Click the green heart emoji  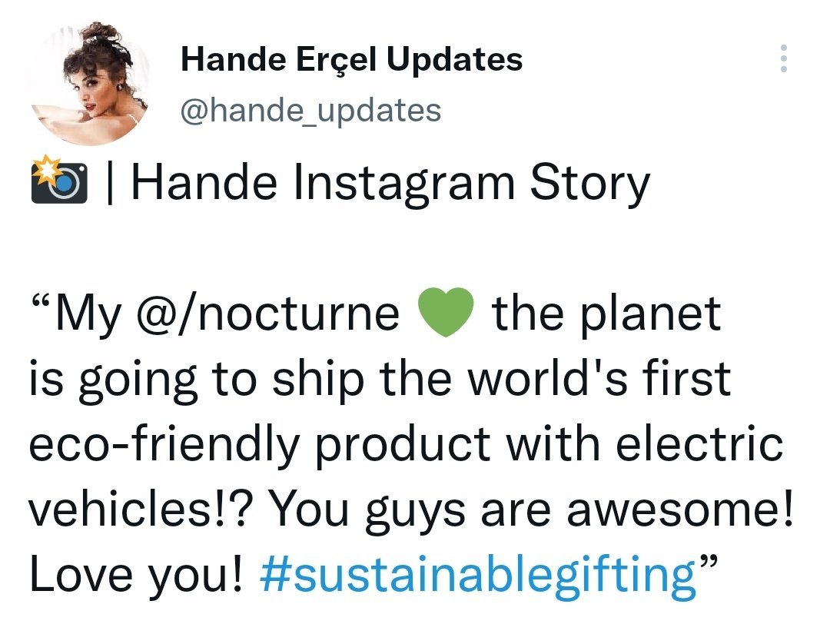click(446, 315)
